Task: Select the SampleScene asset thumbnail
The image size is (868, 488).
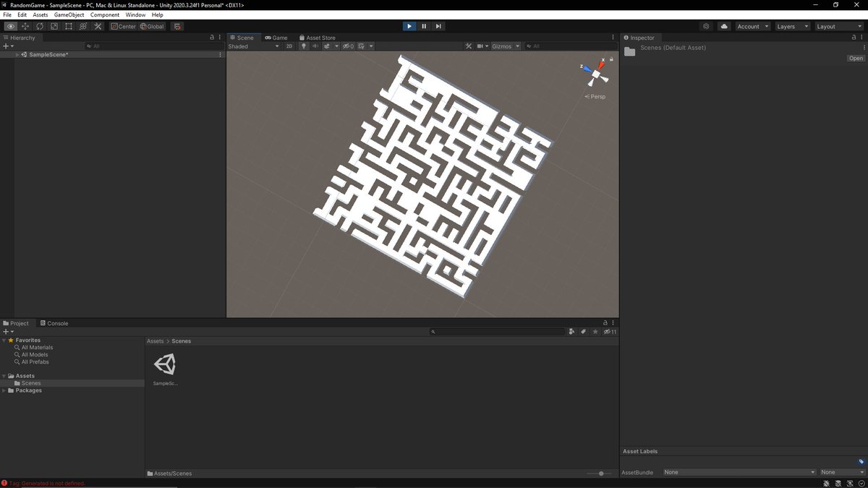Action: click(x=165, y=365)
